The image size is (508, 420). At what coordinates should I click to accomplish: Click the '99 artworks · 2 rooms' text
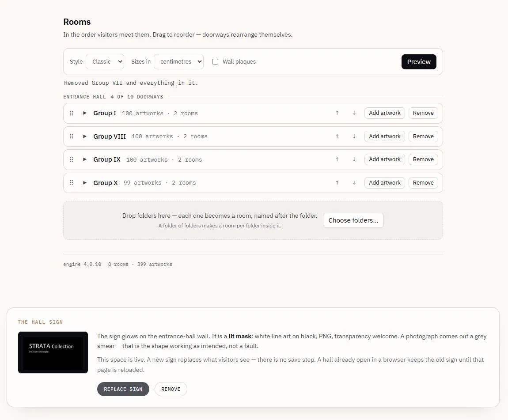[160, 183]
